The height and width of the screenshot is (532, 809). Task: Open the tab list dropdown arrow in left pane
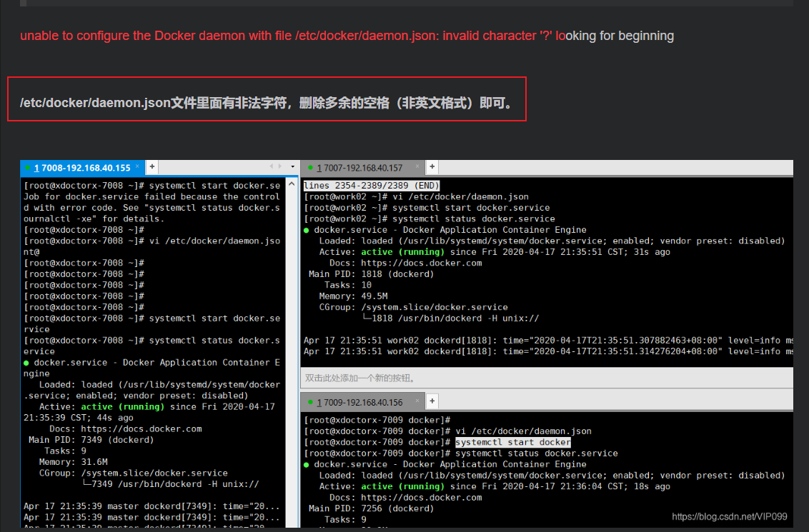click(x=292, y=166)
